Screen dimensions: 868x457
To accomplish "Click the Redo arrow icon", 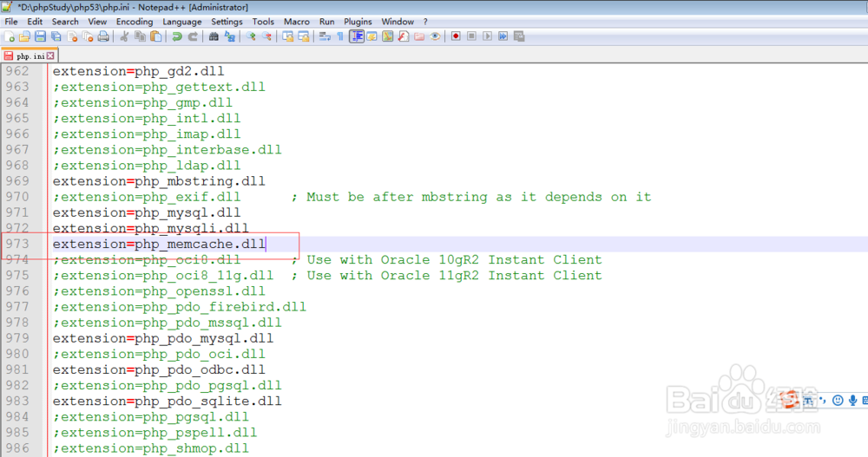I will pyautogui.click(x=194, y=36).
